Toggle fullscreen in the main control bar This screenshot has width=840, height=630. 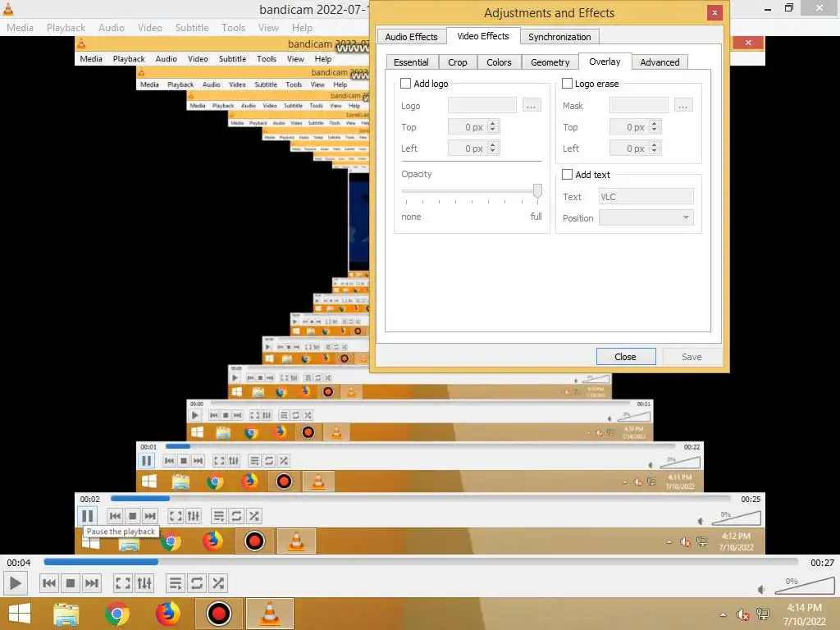[x=123, y=583]
